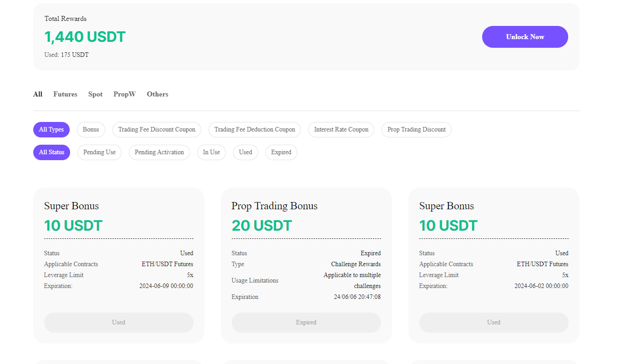This screenshot has width=621, height=364.
Task: Apply the Prop Trading Discount filter
Action: click(416, 130)
